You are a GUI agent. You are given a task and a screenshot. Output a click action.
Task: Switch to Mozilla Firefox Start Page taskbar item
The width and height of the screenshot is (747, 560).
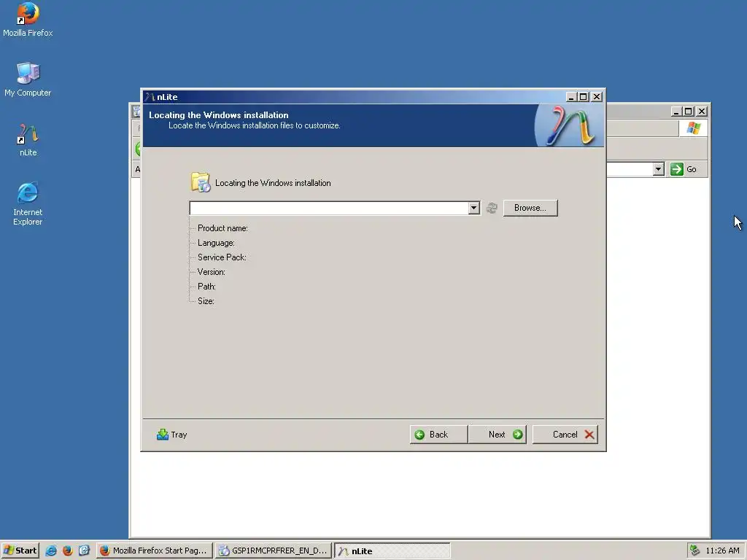tap(155, 551)
